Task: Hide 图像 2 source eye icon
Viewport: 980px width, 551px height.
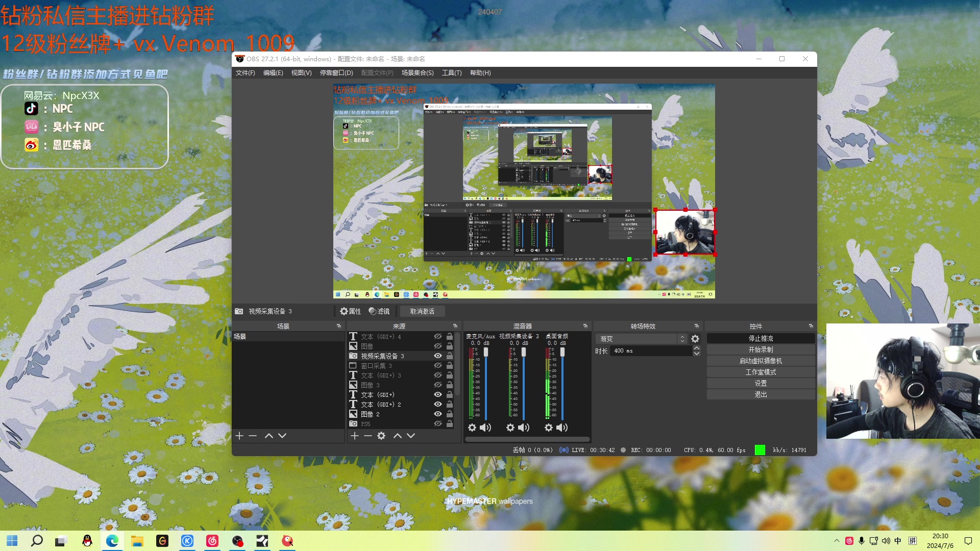Action: pyautogui.click(x=437, y=414)
